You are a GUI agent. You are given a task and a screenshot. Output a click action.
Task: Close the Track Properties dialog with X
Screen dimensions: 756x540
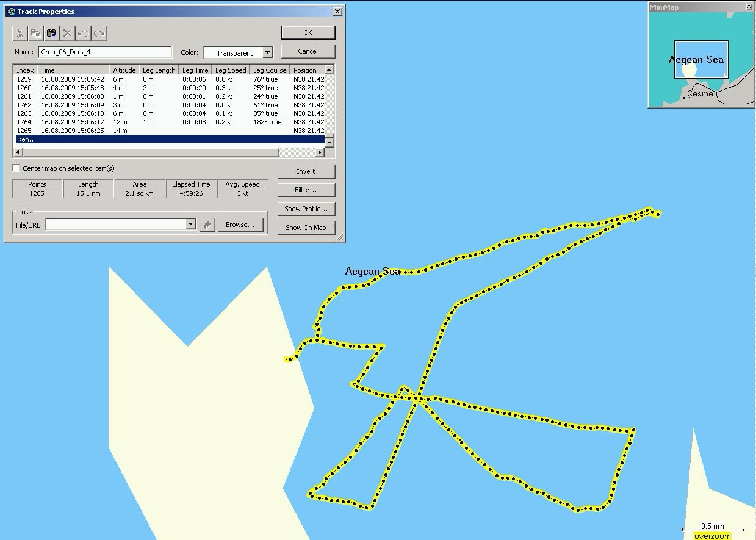pos(337,12)
